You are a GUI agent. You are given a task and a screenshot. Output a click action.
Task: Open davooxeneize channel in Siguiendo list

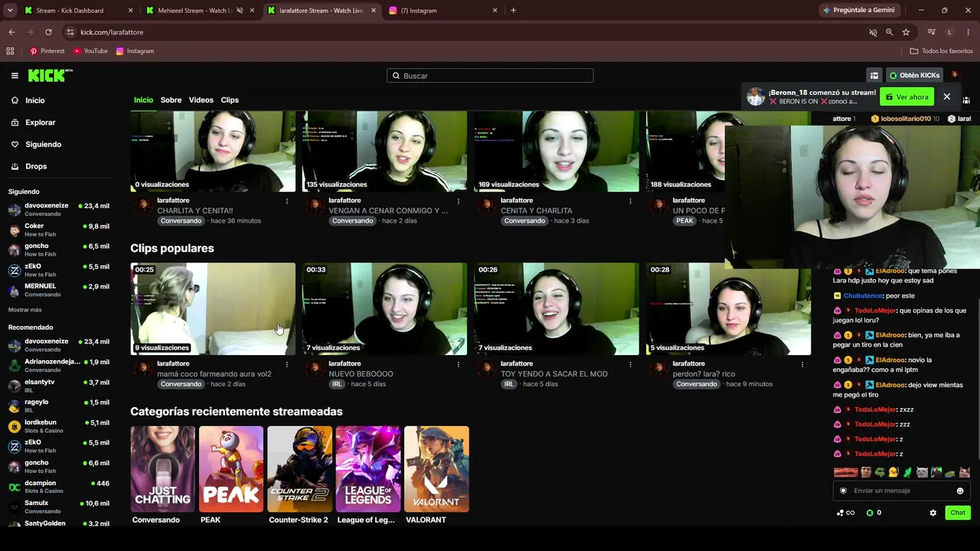(60, 210)
